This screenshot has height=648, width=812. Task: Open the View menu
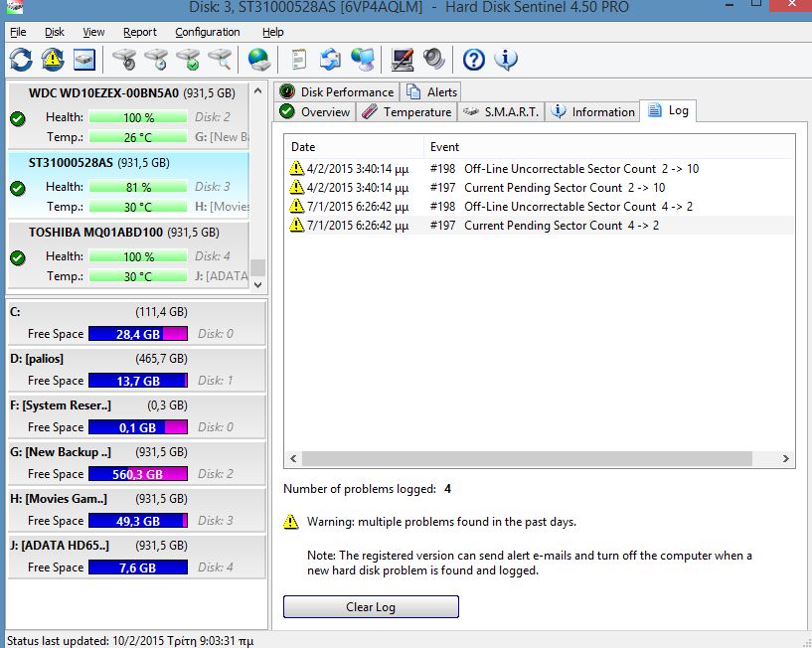pos(93,32)
